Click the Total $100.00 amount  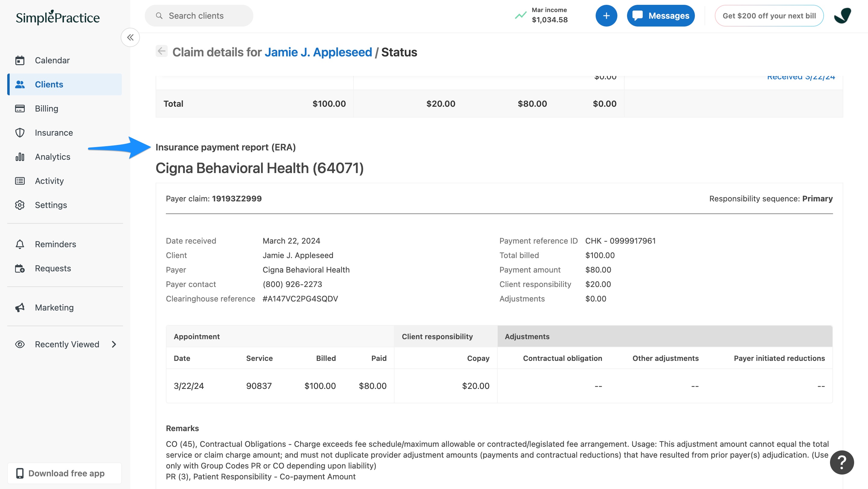pyautogui.click(x=329, y=104)
